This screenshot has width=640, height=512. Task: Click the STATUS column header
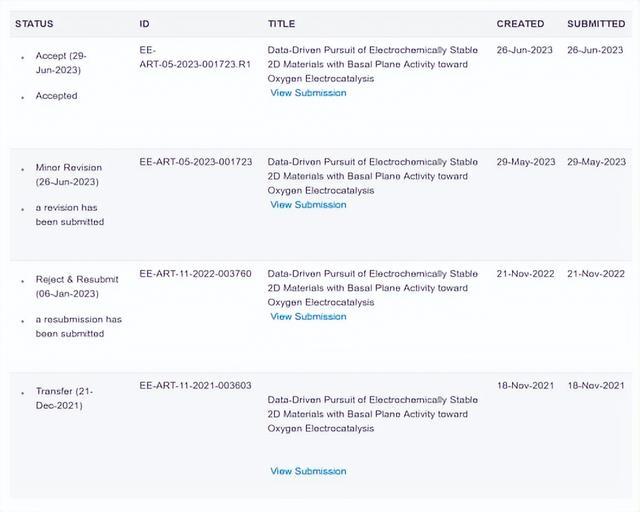[34, 24]
